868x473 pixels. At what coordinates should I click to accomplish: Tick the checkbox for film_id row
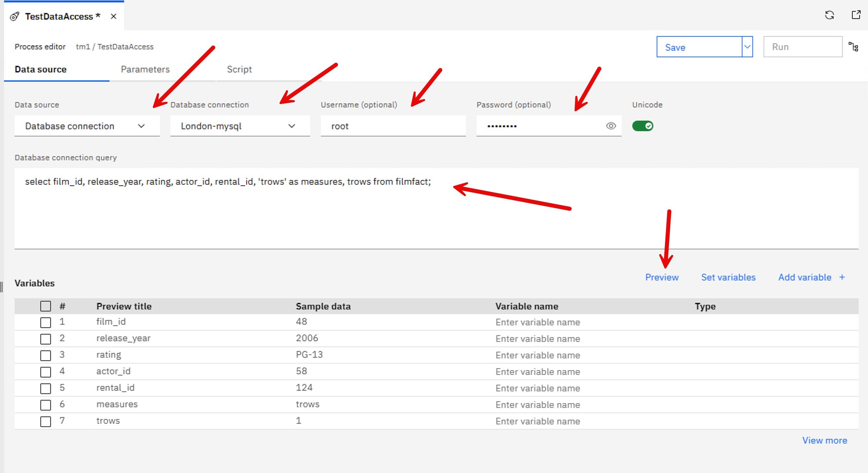[46, 322]
